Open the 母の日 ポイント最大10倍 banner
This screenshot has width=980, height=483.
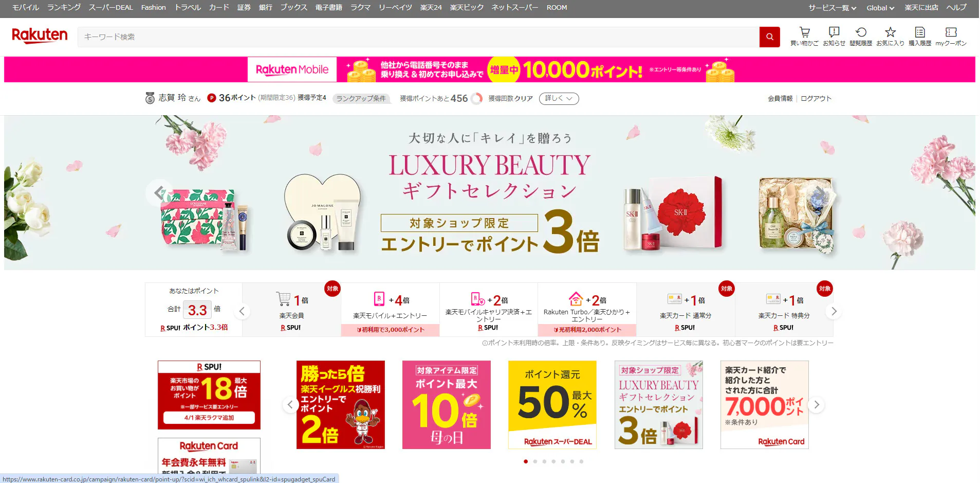tap(447, 405)
